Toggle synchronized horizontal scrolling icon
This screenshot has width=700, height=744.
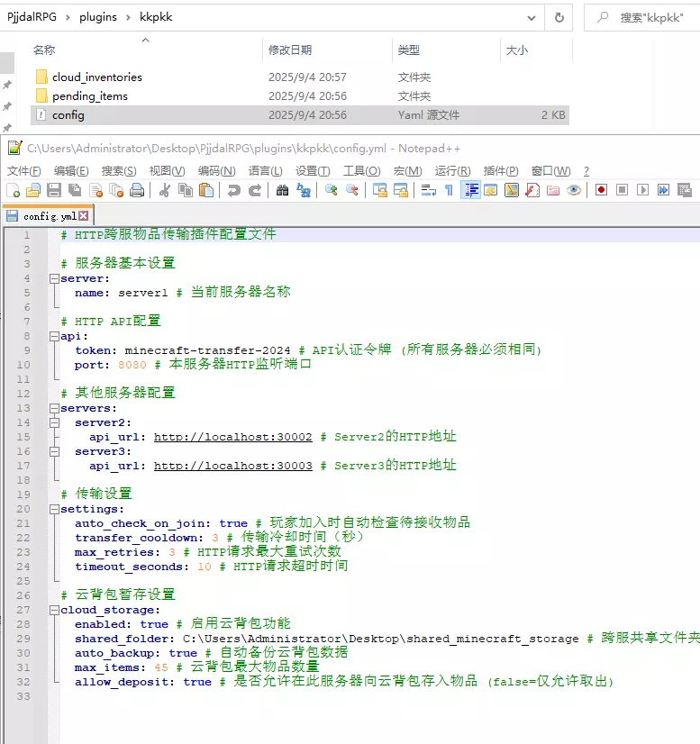tap(401, 190)
